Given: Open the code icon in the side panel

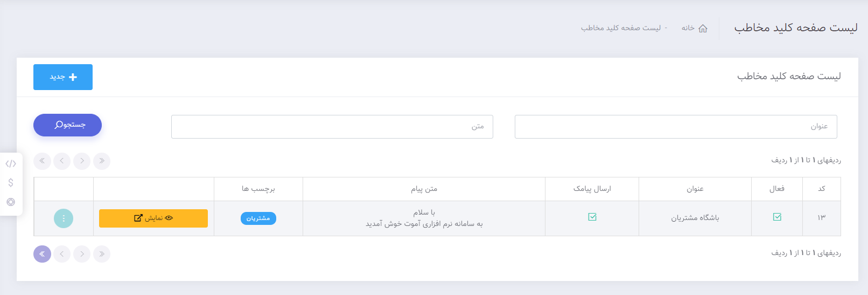Looking at the screenshot, I should click(11, 164).
